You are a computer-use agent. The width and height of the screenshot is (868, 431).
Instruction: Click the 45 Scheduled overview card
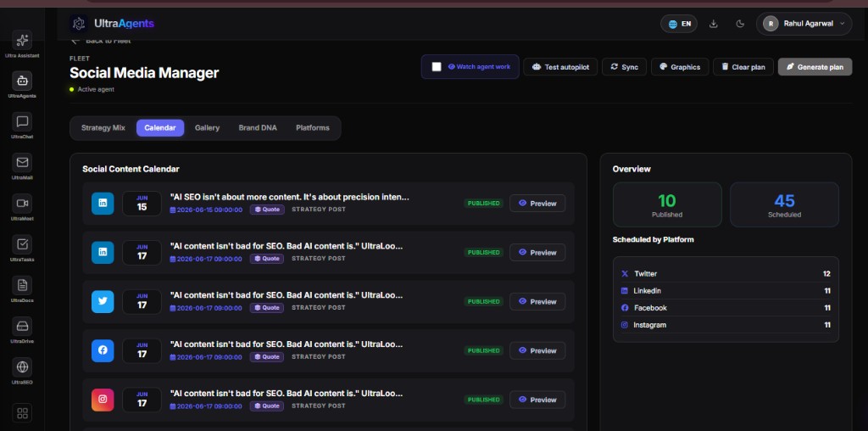(784, 204)
